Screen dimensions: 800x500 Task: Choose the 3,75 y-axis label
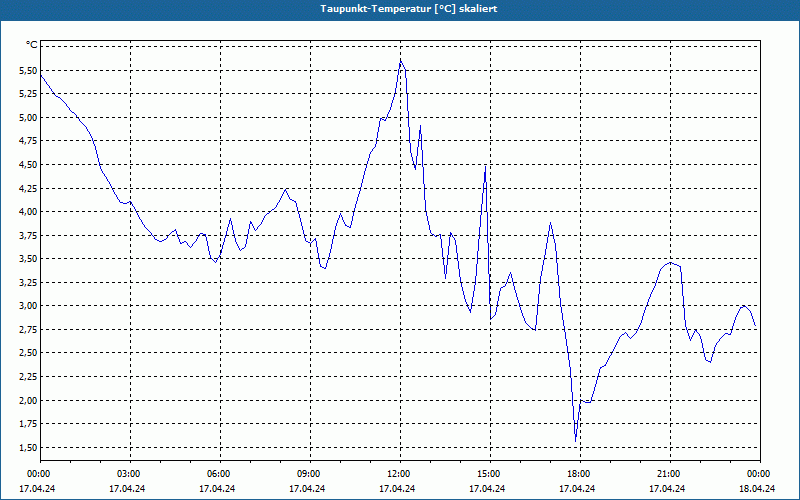(28, 235)
